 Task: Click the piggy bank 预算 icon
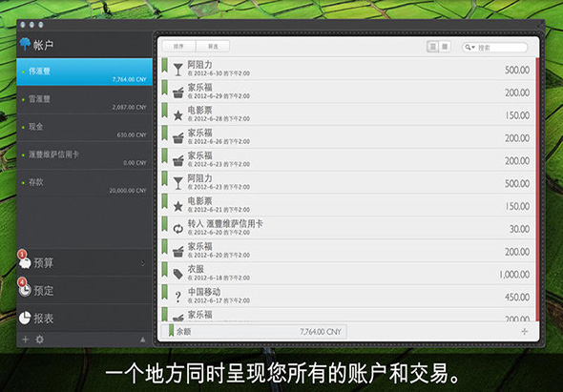tap(25, 264)
